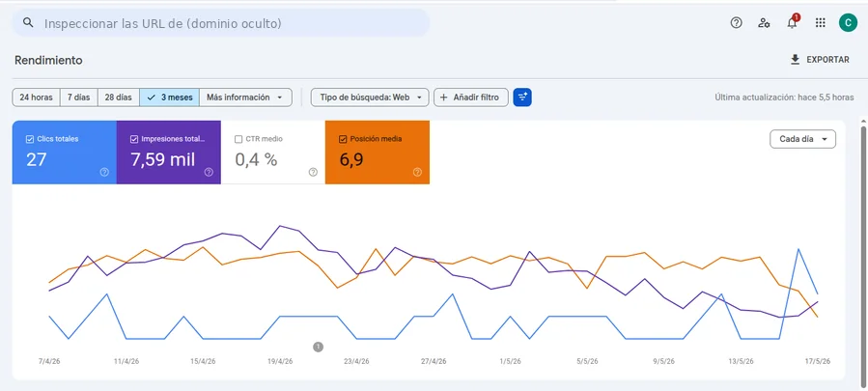868x391 pixels.
Task: Select the 28 días date range
Action: click(x=119, y=98)
